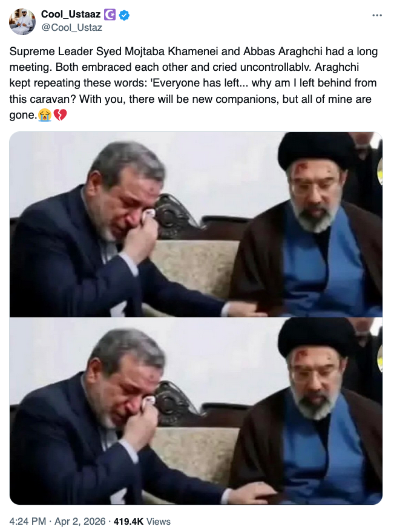
Task: Click the Views label beside the count
Action: (x=159, y=521)
